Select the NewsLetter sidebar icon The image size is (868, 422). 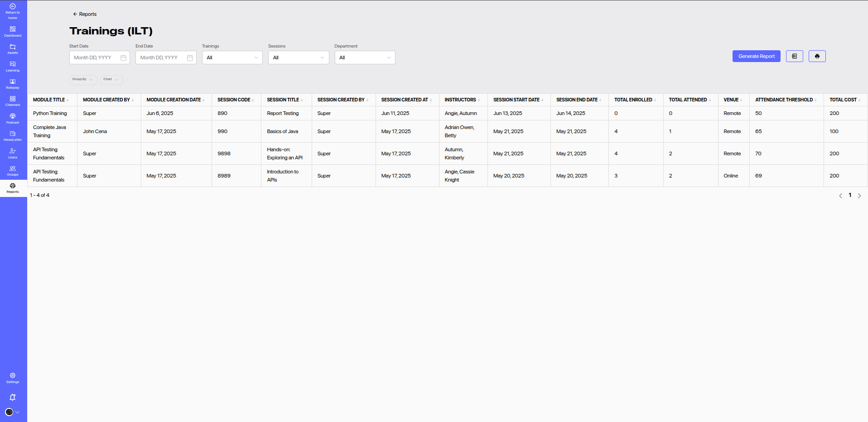pyautogui.click(x=13, y=135)
